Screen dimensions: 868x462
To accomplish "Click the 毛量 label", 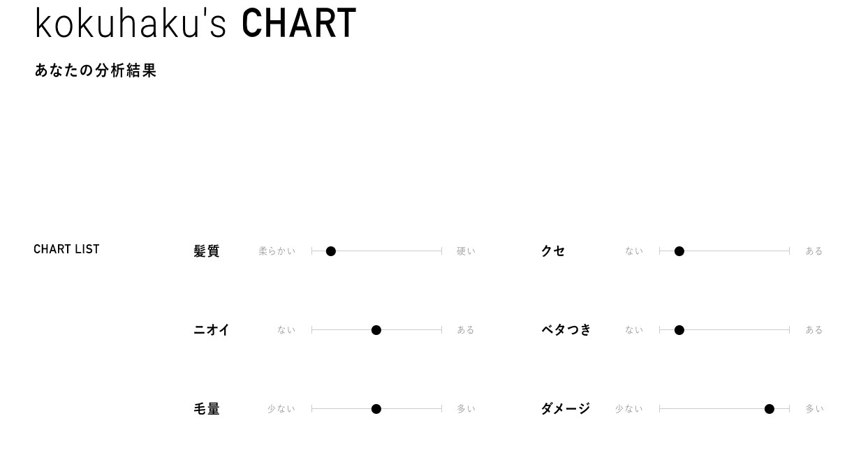I will (x=207, y=409).
